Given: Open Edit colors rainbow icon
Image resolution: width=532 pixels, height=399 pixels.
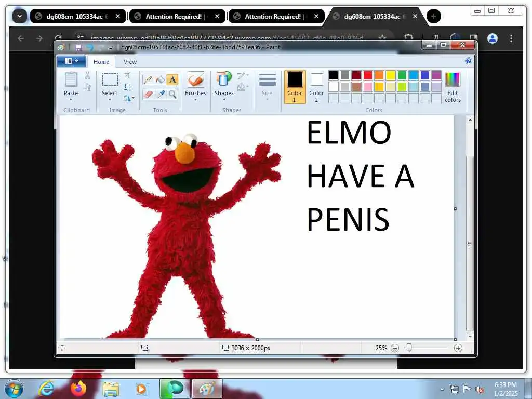Looking at the screenshot, I should pos(453,79).
